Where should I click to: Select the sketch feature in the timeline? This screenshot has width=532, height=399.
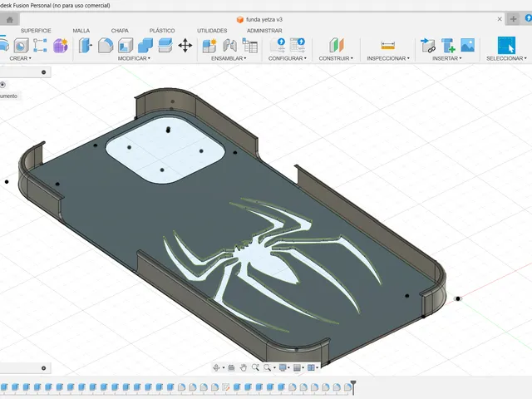[x=225, y=387]
